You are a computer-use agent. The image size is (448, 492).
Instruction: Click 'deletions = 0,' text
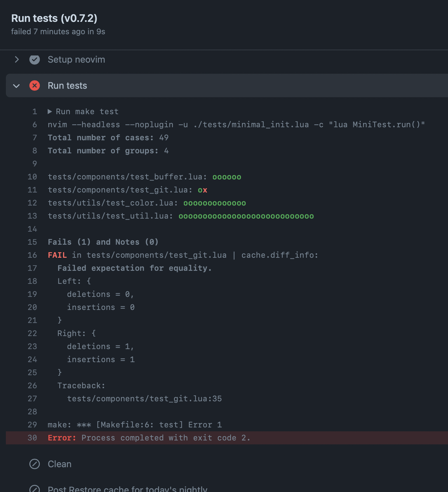(101, 294)
